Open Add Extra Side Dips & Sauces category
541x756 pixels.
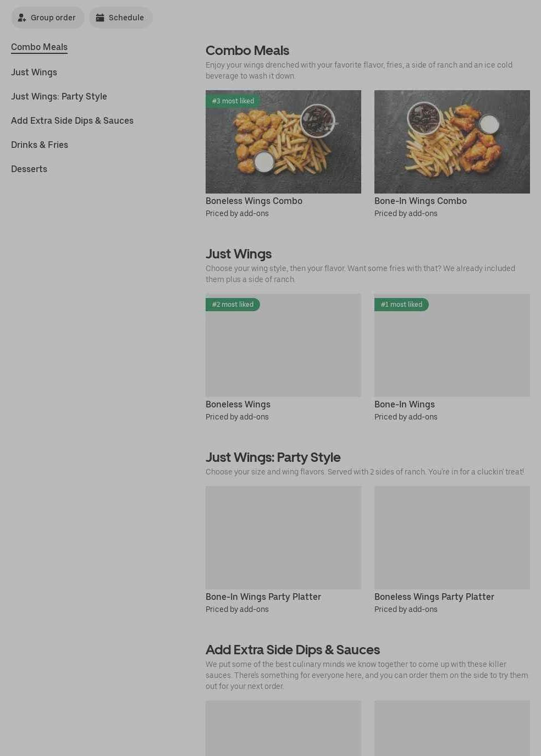tap(72, 120)
